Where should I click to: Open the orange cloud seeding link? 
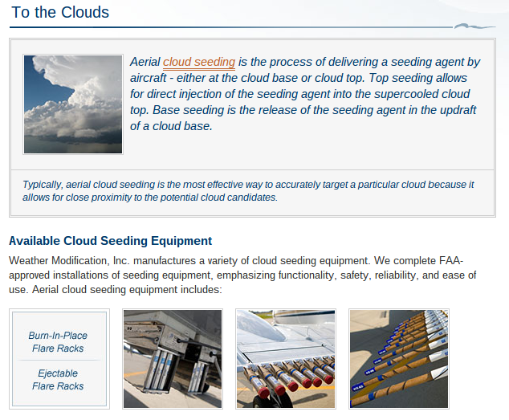[x=198, y=62]
